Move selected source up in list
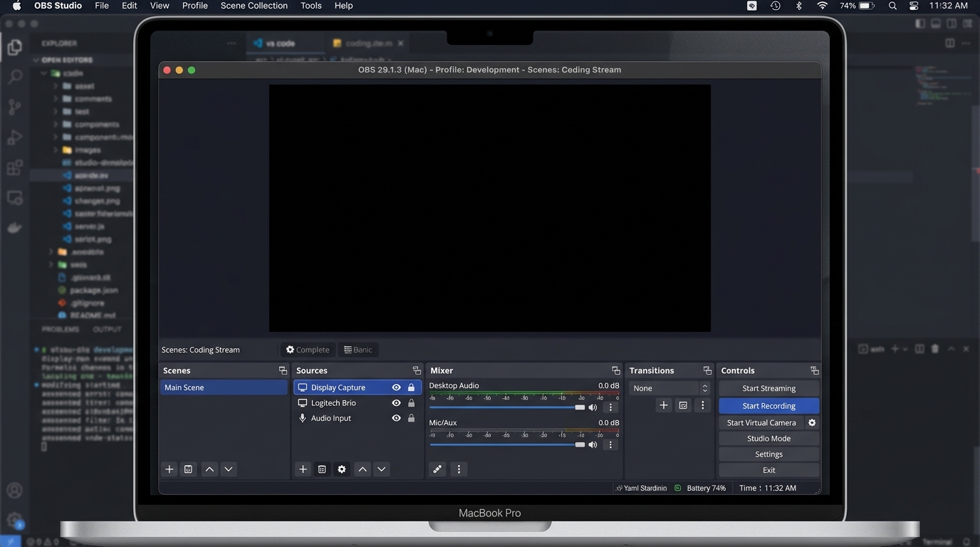980x547 pixels. tap(363, 469)
